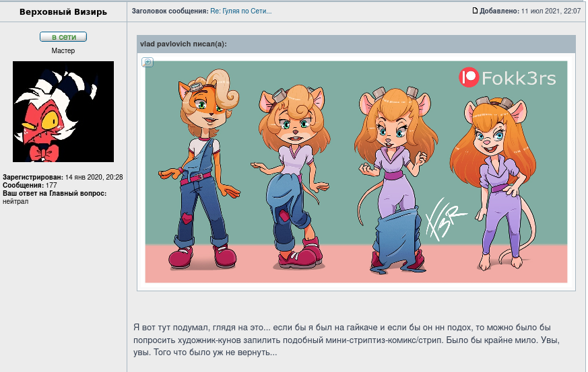Click the 'Зарегистрирован: 14 янв 2020, 20:28' line

(x=63, y=177)
